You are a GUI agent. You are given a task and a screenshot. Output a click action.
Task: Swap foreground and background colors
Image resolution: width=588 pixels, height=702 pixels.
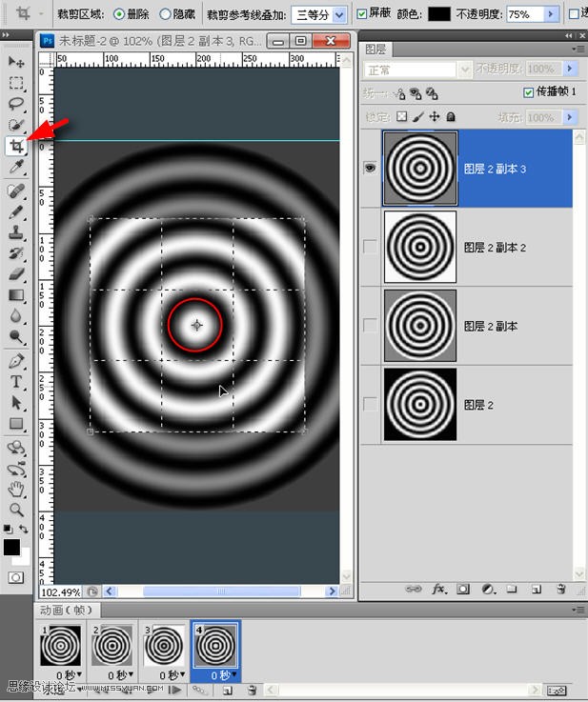point(23,529)
